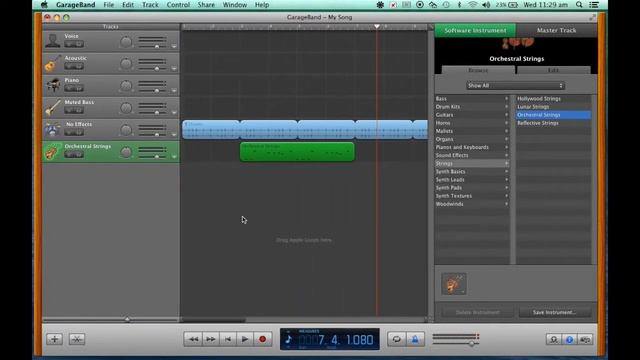Image resolution: width=640 pixels, height=360 pixels.
Task: Open Notification Center in menu bar
Action: (x=594, y=5)
